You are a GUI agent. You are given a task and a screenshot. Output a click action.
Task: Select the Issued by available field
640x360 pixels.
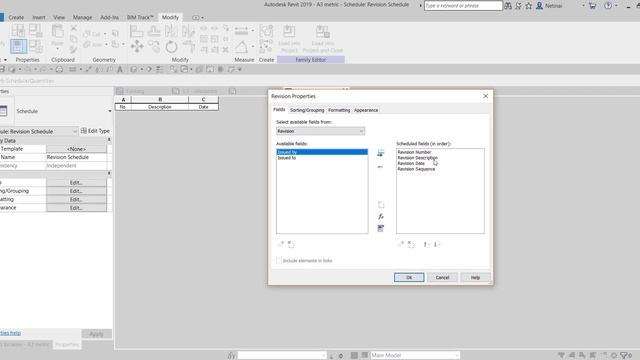(322, 152)
